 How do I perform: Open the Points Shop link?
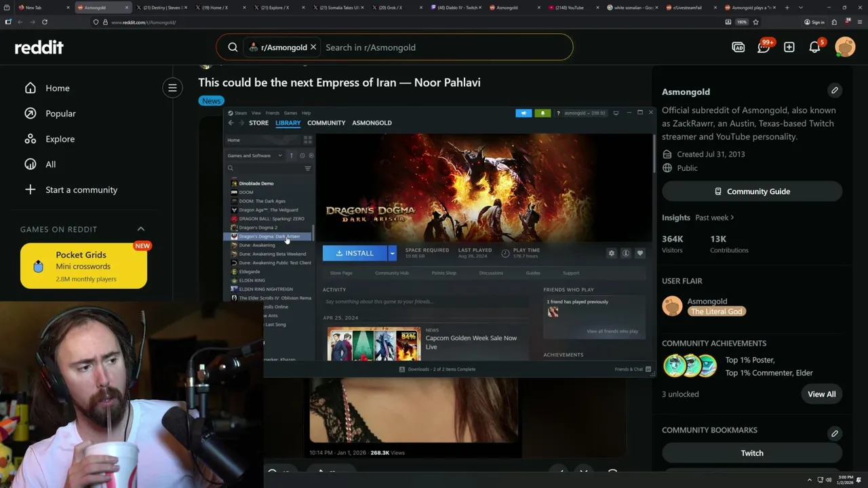(x=444, y=273)
